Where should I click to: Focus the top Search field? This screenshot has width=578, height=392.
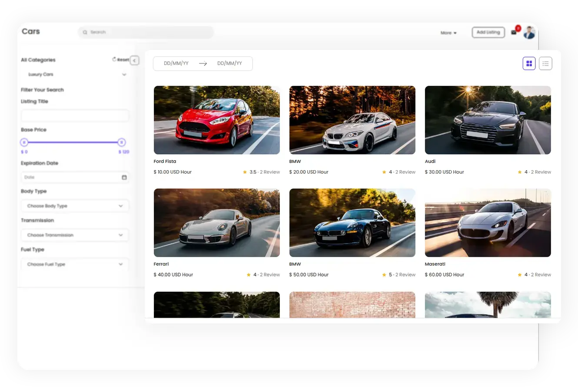tap(146, 32)
